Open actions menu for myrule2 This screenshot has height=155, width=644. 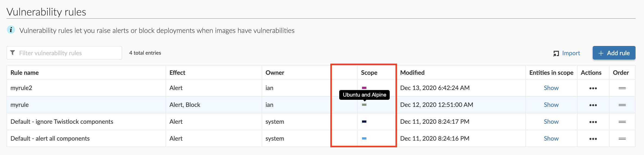click(593, 88)
